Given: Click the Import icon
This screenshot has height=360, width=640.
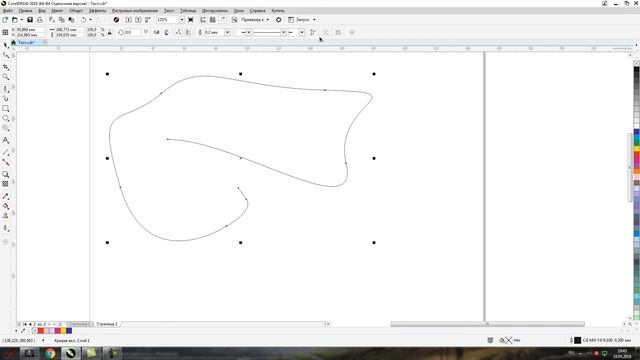Looking at the screenshot, I should (x=129, y=20).
